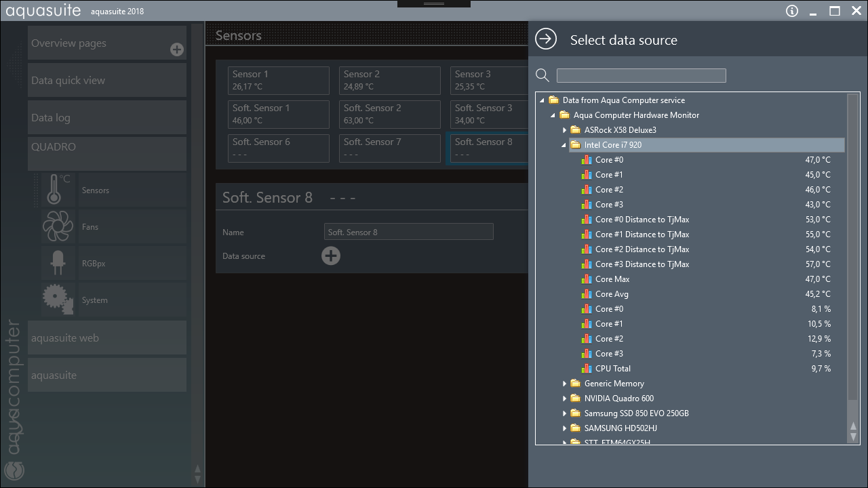Click the chart icon beside Core Avg
This screenshot has width=868, height=488.
coord(587,294)
